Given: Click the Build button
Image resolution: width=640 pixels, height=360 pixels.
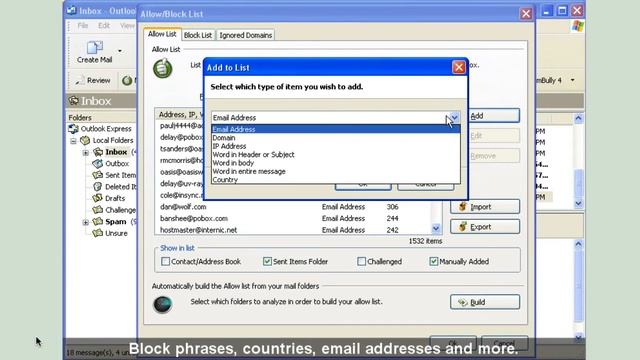Looking at the screenshot, I should click(485, 302).
